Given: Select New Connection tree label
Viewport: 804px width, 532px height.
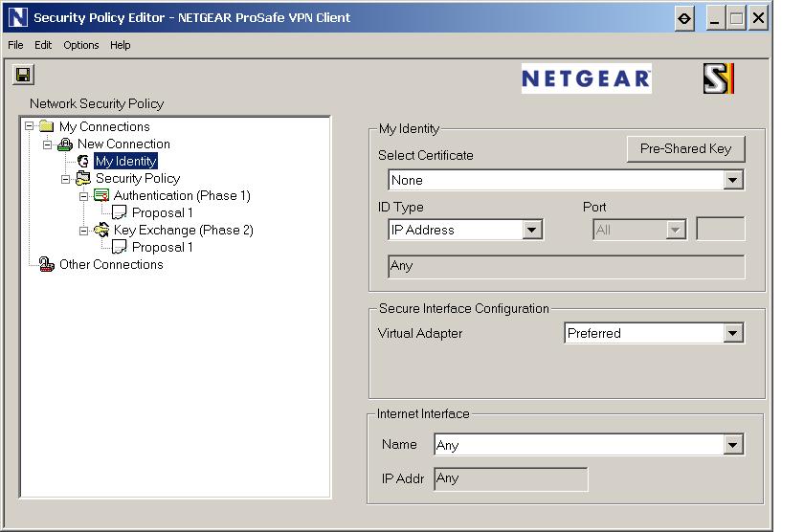Looking at the screenshot, I should pos(123,144).
